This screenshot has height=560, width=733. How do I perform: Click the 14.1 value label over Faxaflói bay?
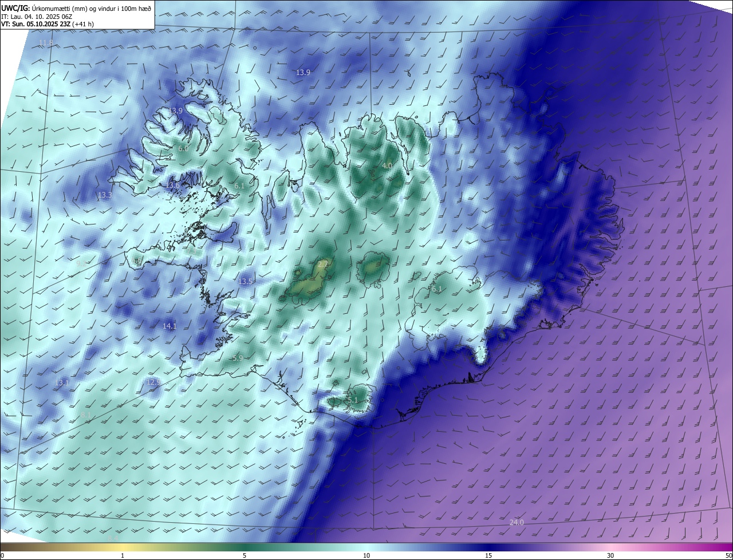pos(170,326)
